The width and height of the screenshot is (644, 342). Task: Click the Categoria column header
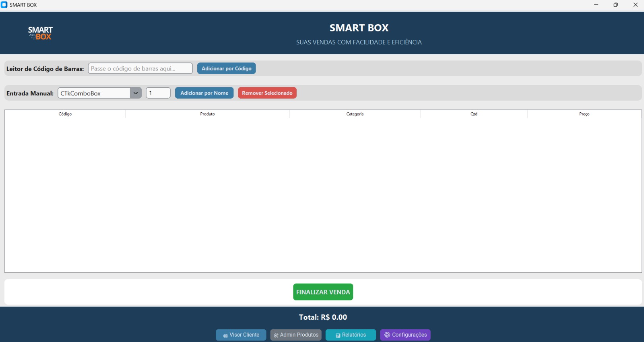(x=355, y=114)
